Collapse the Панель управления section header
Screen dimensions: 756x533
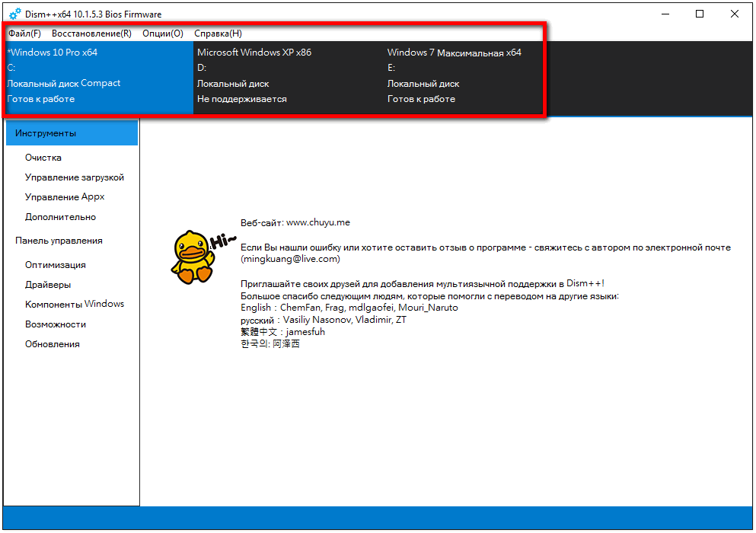pos(59,241)
